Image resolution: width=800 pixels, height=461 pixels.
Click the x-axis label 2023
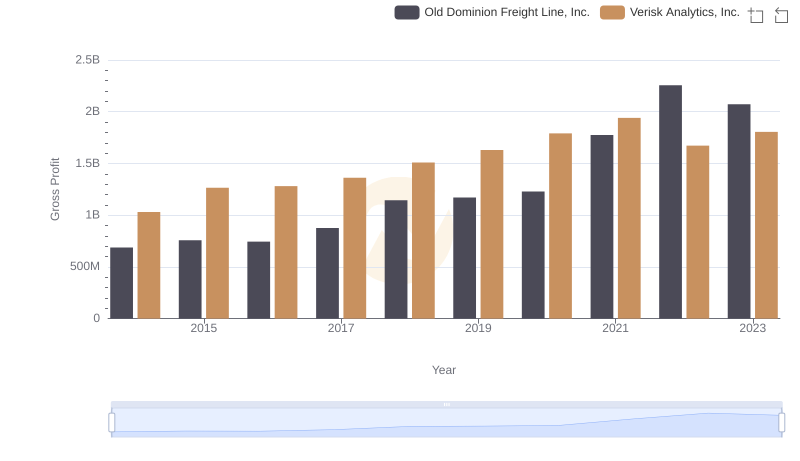(753, 328)
